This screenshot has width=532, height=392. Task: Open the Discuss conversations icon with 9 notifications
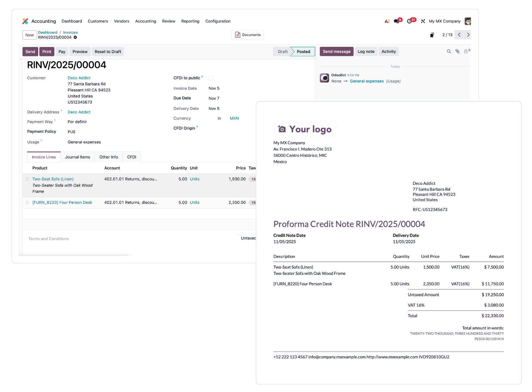click(396, 21)
